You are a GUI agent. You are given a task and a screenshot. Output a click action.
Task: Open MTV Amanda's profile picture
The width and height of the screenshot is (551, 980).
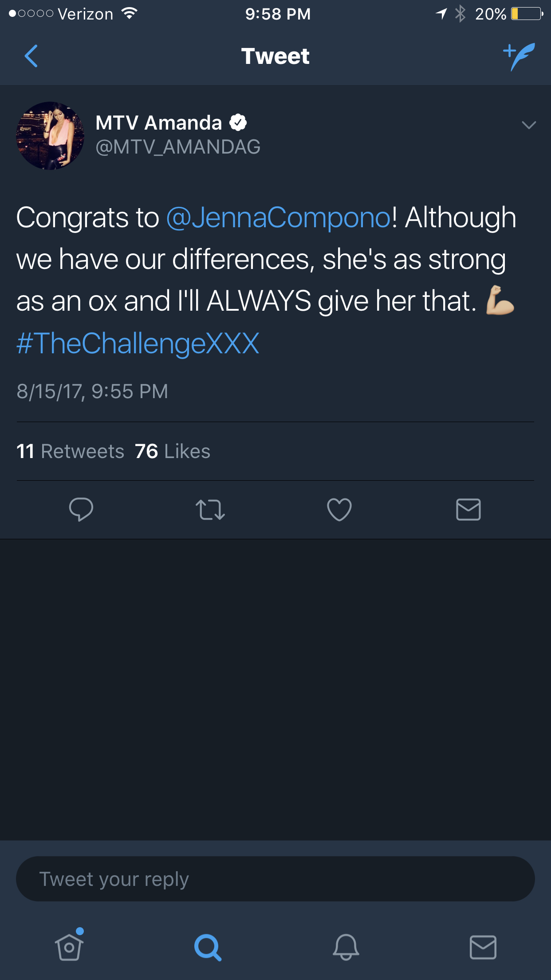coord(50,135)
